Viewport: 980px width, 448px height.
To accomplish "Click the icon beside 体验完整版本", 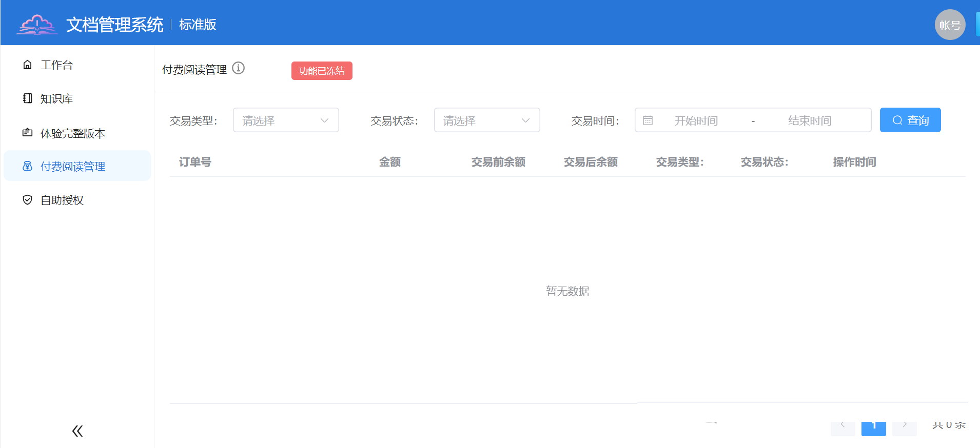I will point(28,133).
